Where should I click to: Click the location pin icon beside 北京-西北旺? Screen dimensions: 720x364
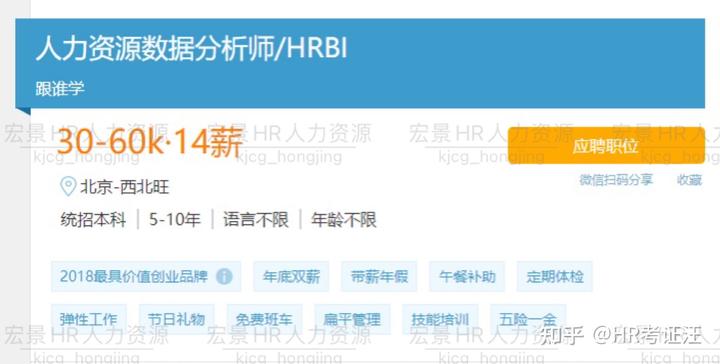[68, 186]
